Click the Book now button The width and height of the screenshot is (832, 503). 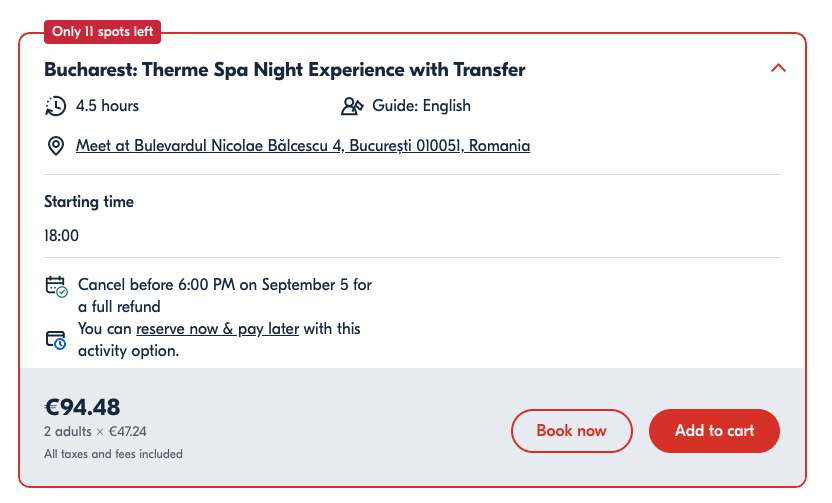pyautogui.click(x=571, y=431)
